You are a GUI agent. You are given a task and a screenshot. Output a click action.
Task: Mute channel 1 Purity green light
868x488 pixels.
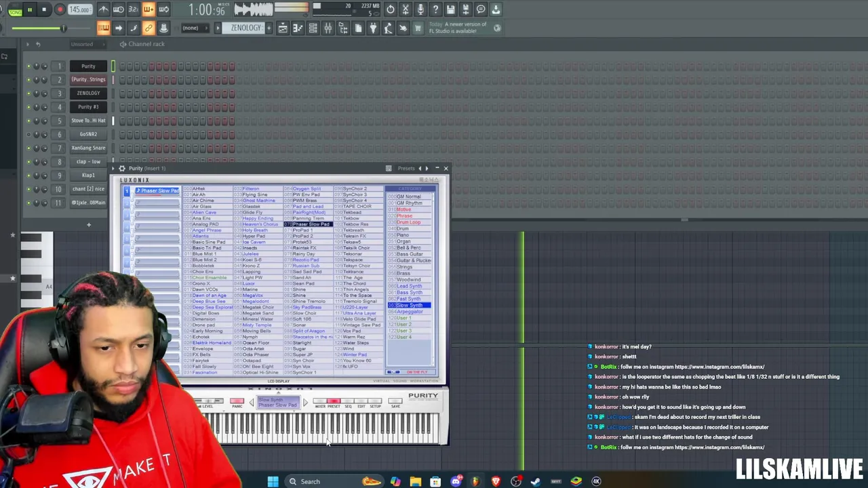click(x=28, y=66)
